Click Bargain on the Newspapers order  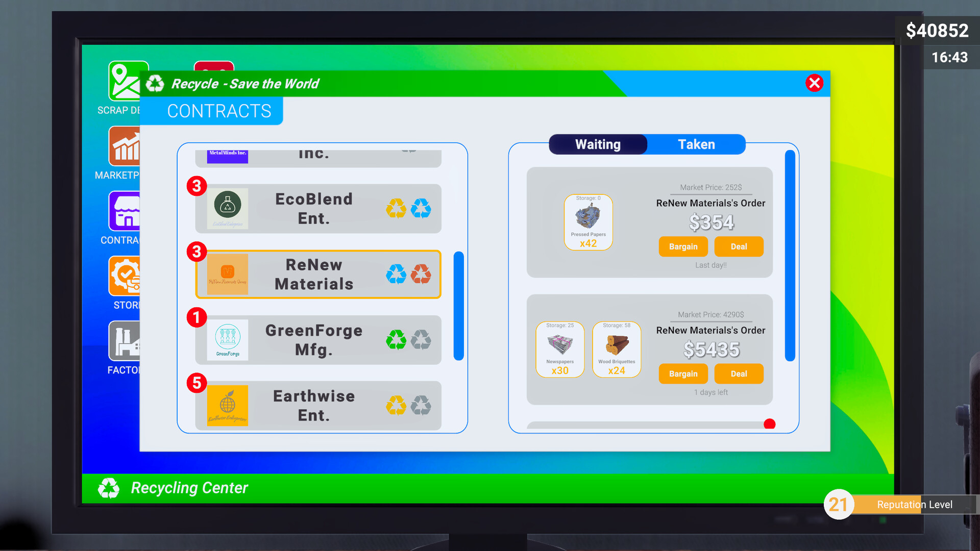click(x=683, y=373)
